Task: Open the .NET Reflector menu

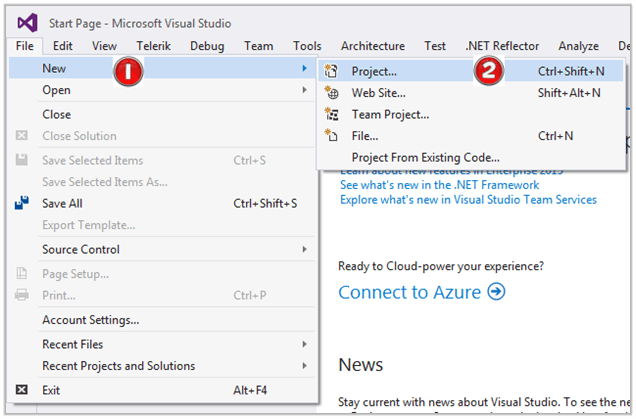Action: click(502, 46)
